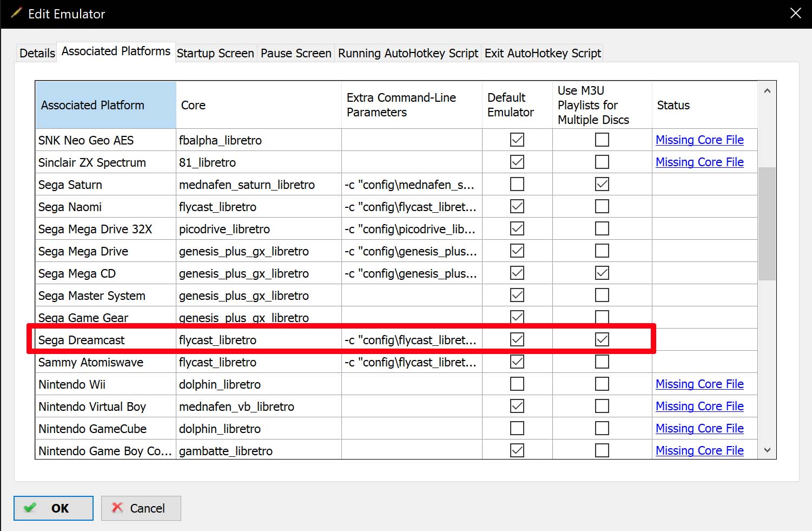Open Missing Core File link for Sinclair ZX Spectrum
812x531 pixels.
tap(699, 162)
